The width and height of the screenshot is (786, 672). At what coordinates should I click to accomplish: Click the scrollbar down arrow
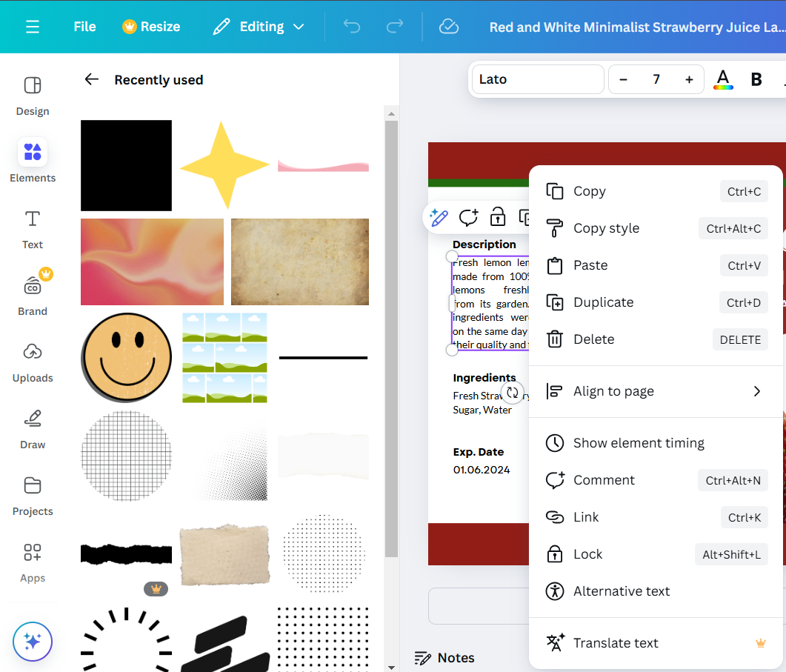click(391, 668)
